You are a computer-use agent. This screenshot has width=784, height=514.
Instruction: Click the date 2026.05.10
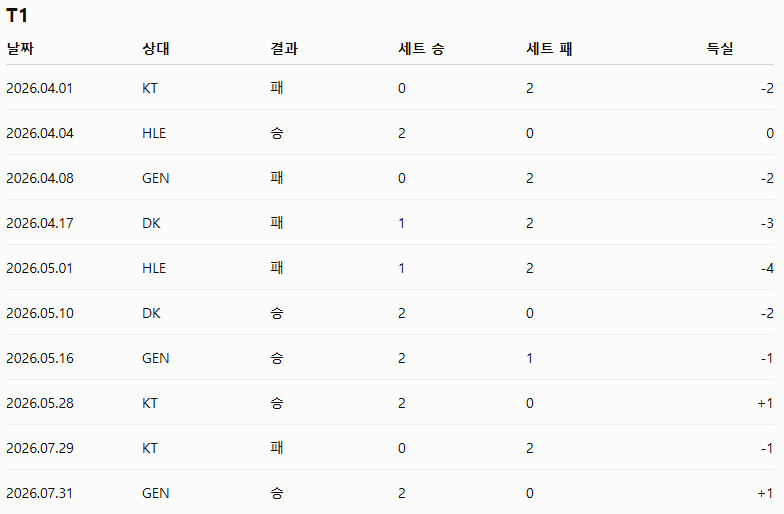tap(40, 314)
